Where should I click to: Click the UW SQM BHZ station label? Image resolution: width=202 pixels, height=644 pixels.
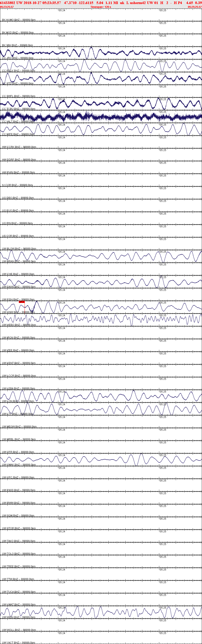(x=18, y=516)
